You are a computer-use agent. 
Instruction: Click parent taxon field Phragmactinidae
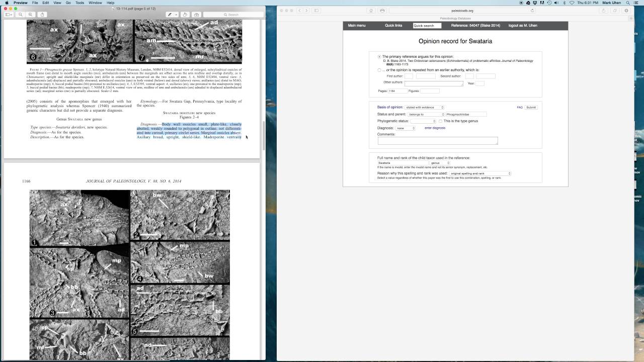[466, 114]
